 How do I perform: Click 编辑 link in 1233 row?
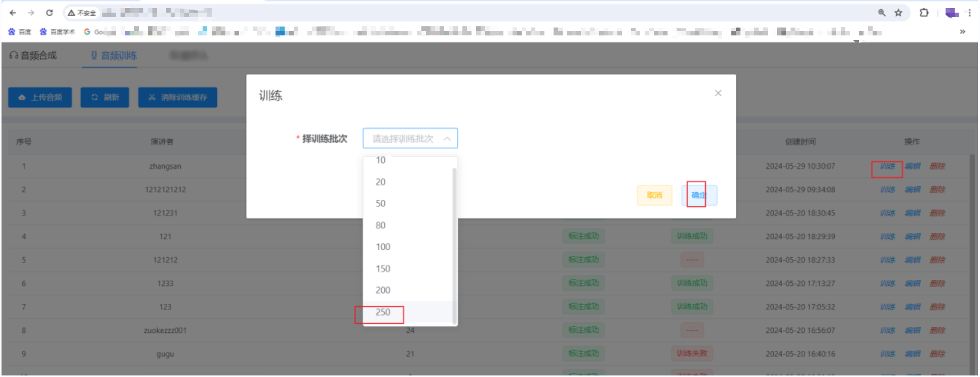[x=913, y=283]
